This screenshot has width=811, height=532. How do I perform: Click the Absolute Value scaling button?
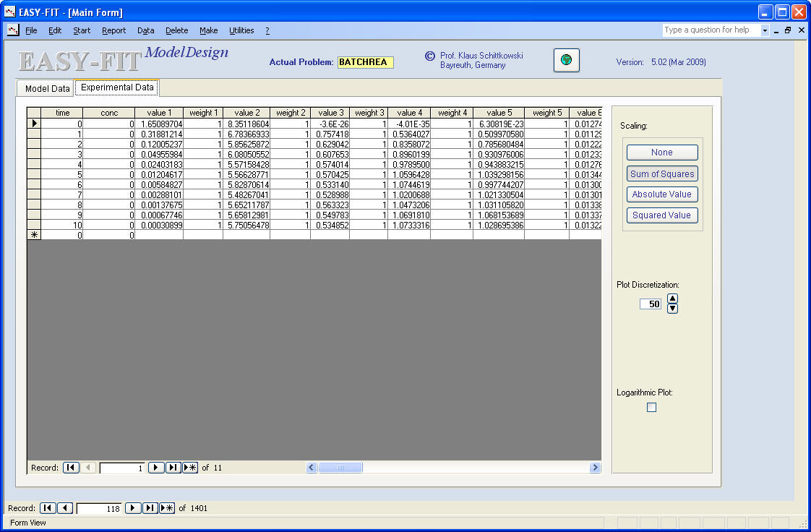coord(661,194)
